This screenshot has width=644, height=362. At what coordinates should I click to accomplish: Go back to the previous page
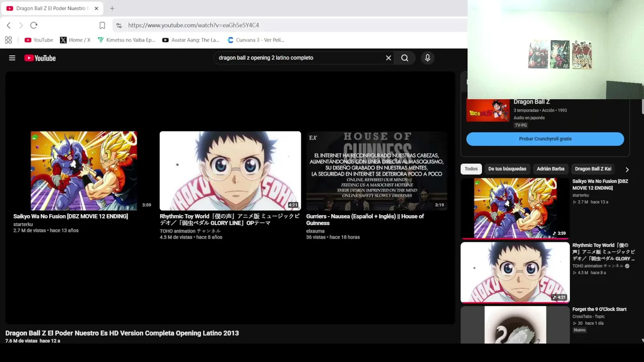point(9,25)
